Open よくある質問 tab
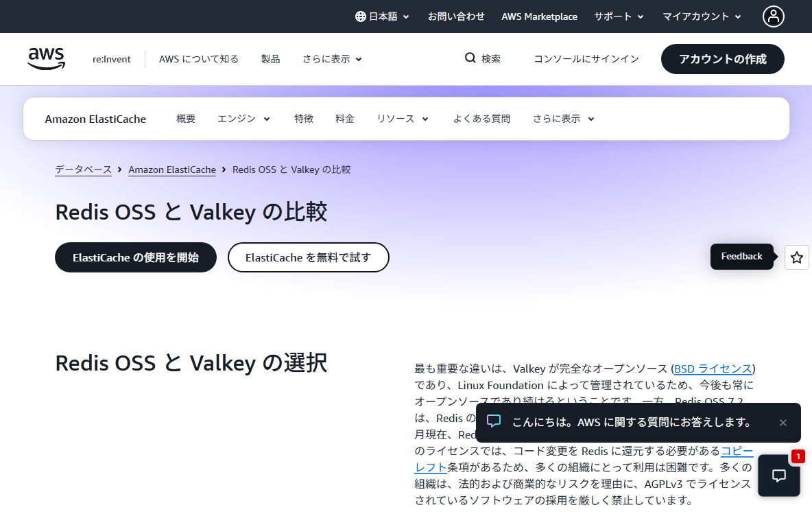 [481, 119]
